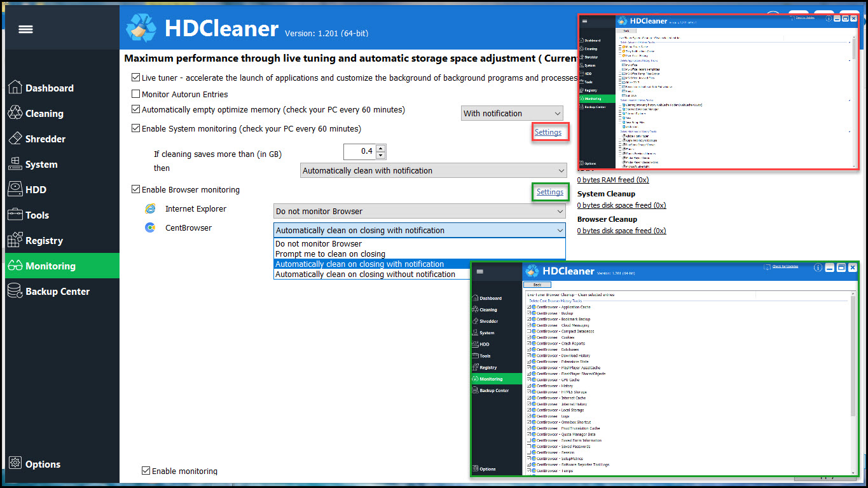Open Automatically clean with notification dropdown

433,170
